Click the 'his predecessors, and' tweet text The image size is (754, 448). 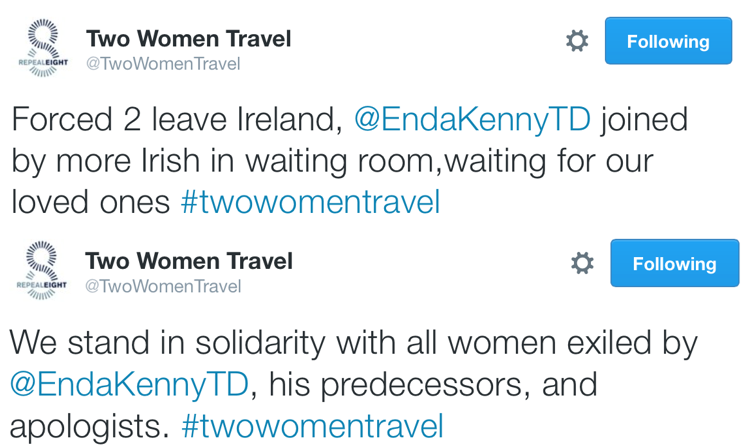(x=433, y=385)
